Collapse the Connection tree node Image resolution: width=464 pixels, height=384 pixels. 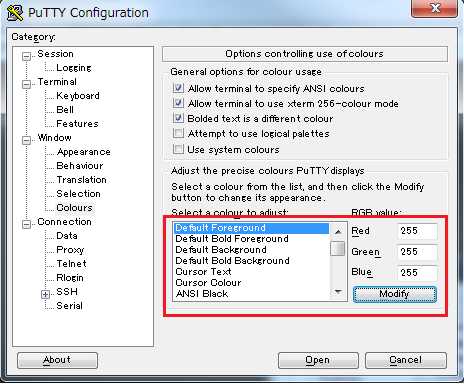coord(26,224)
